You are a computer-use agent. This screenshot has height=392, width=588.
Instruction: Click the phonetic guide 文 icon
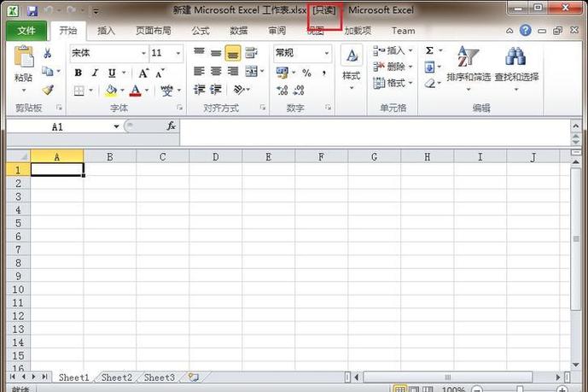click(x=167, y=91)
